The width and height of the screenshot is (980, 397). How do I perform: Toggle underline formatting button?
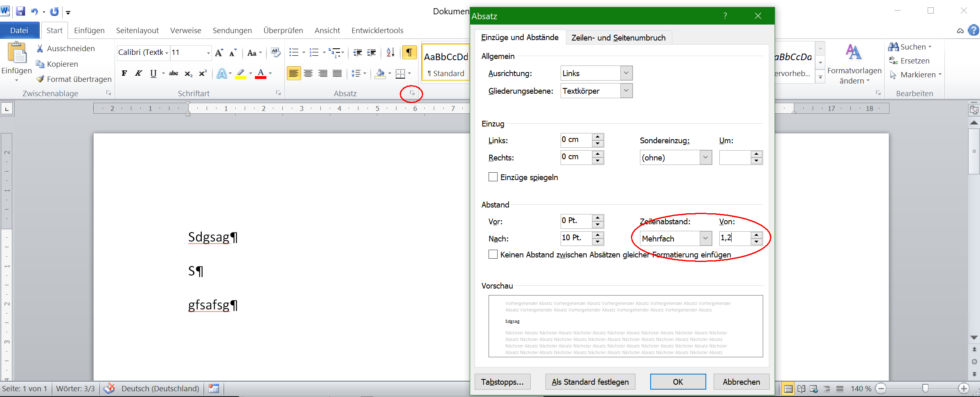pyautogui.click(x=153, y=73)
